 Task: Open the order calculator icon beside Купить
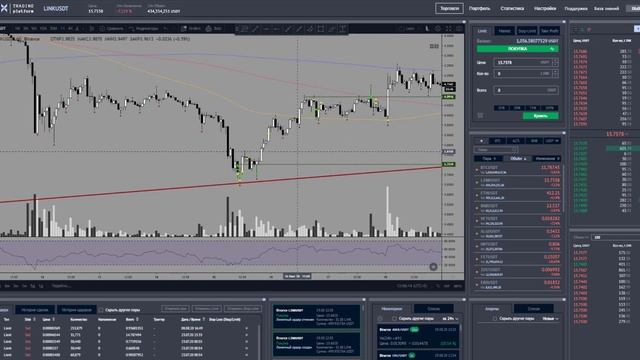point(480,116)
